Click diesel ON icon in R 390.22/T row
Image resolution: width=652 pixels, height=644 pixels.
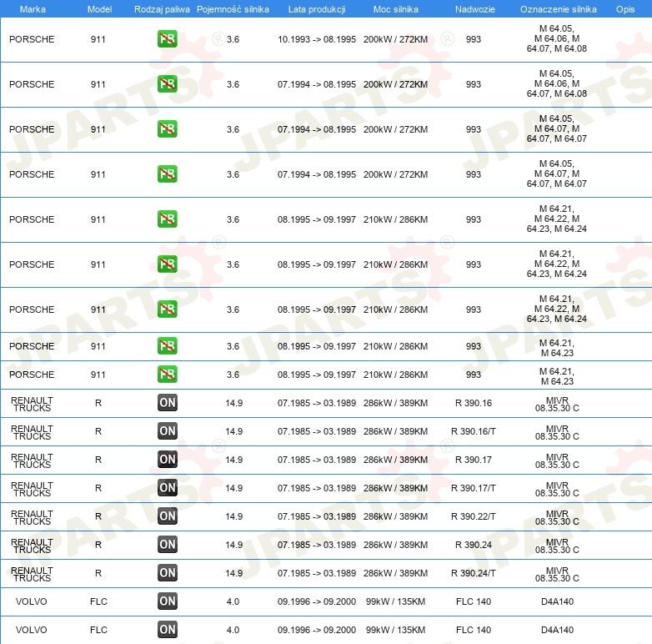[x=167, y=516]
